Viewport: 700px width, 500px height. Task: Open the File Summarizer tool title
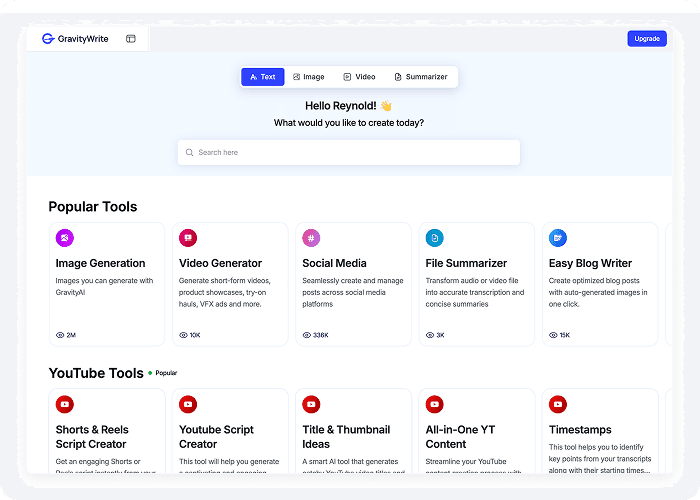pos(466,263)
